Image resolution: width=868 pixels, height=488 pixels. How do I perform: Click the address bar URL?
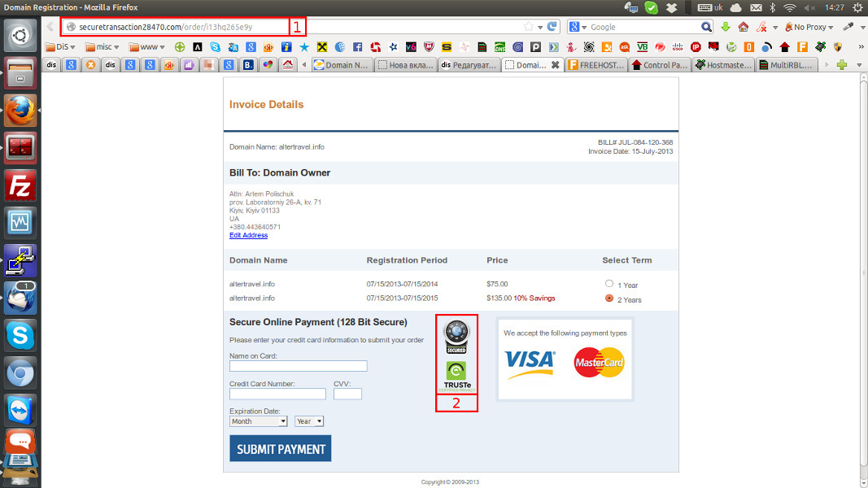pos(165,27)
